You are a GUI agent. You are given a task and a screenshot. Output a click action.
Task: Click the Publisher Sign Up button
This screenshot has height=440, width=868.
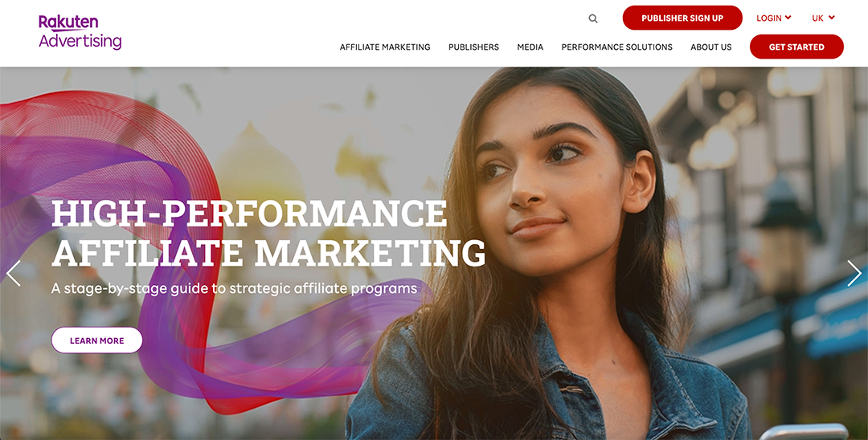(x=682, y=18)
